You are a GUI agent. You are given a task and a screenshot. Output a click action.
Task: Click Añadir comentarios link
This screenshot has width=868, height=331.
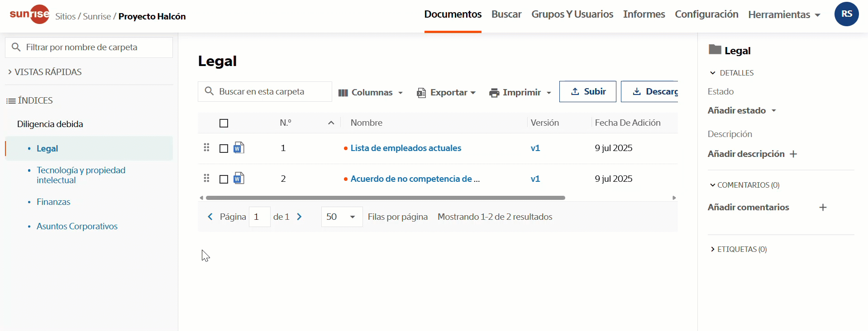pos(748,207)
